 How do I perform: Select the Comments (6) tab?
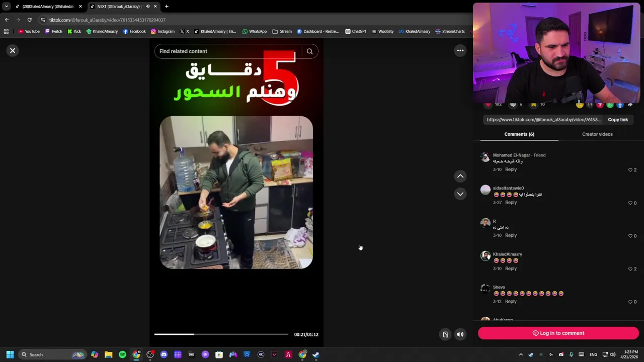click(x=519, y=134)
